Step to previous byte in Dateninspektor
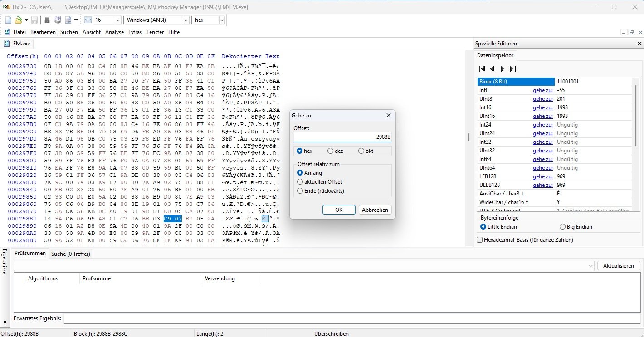The height and width of the screenshot is (337, 644). tap(492, 69)
